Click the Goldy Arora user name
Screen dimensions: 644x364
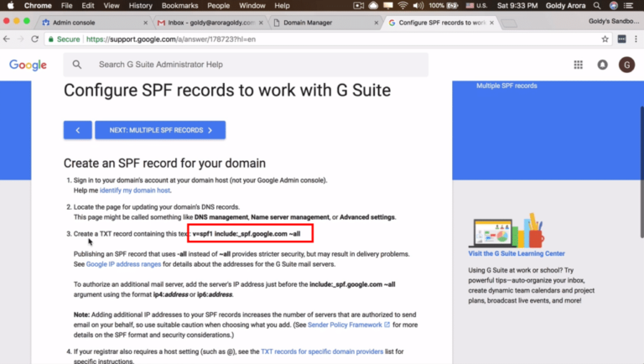[x=565, y=6]
